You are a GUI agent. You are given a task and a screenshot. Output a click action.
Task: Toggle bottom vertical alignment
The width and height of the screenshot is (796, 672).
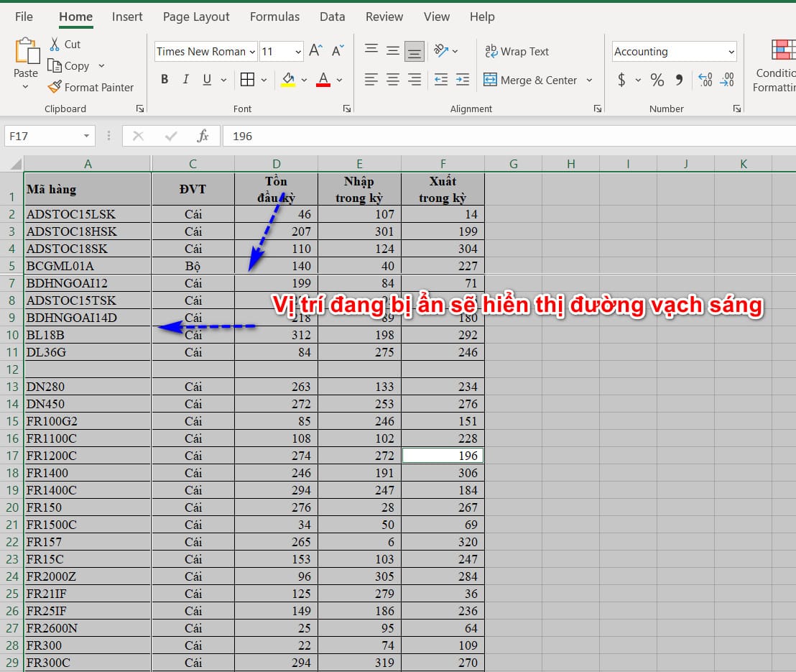[415, 51]
